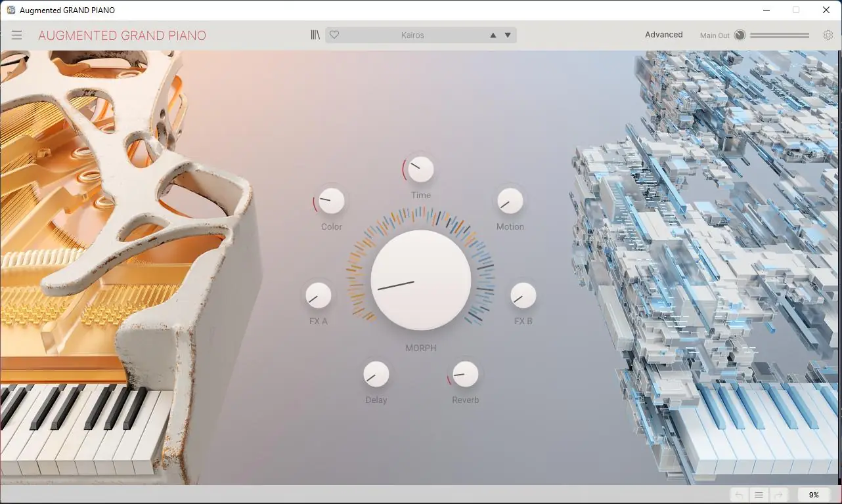
Task: Click the Main Out label
Action: (x=715, y=35)
